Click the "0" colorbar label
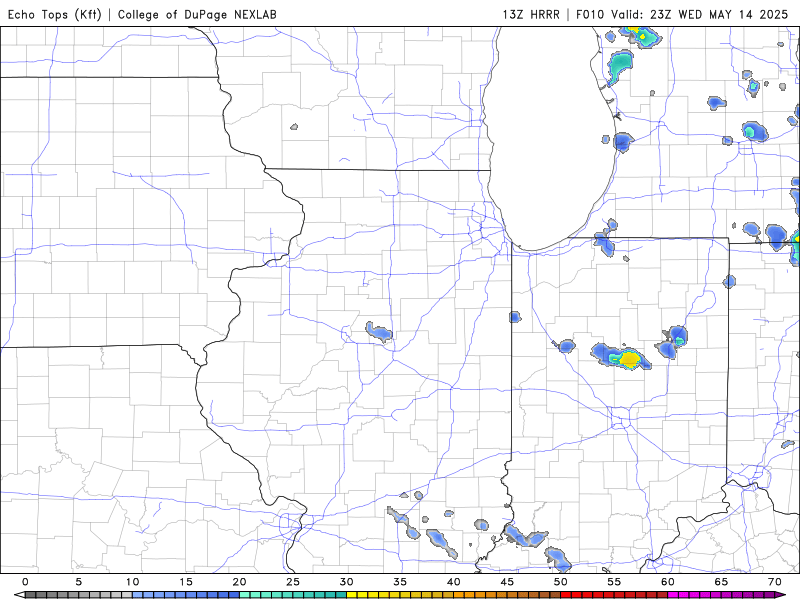The height and width of the screenshot is (600, 800). (26, 582)
